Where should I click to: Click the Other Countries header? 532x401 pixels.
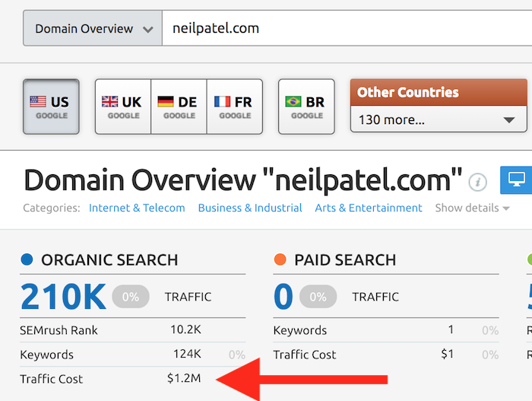pos(439,92)
